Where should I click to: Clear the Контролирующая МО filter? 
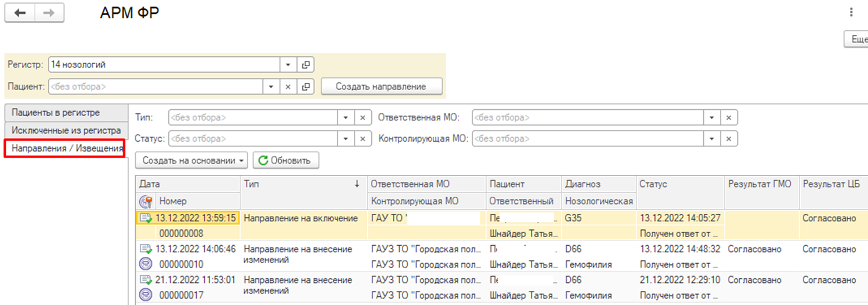[729, 139]
